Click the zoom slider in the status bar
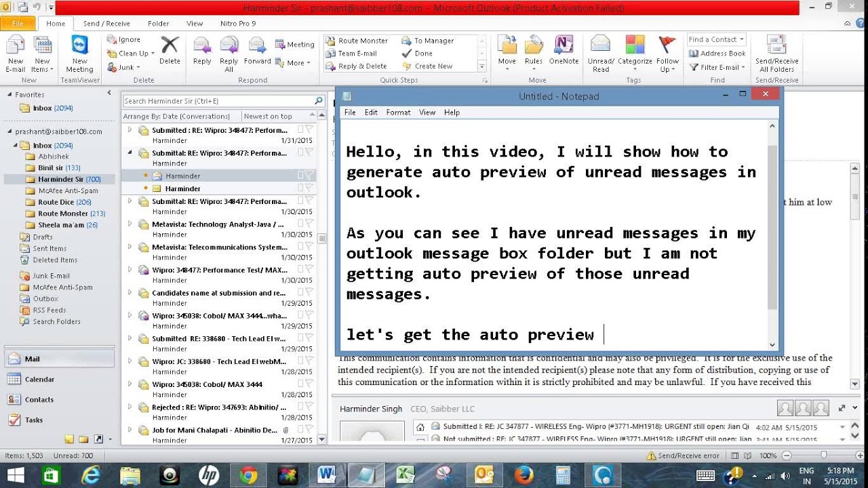Viewport: 868px width, 488px height. (825, 455)
